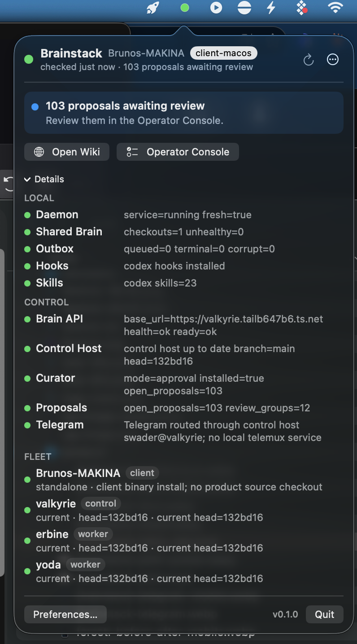The image size is (357, 644).
Task: Open the rocket menu bar icon
Action: [x=153, y=8]
